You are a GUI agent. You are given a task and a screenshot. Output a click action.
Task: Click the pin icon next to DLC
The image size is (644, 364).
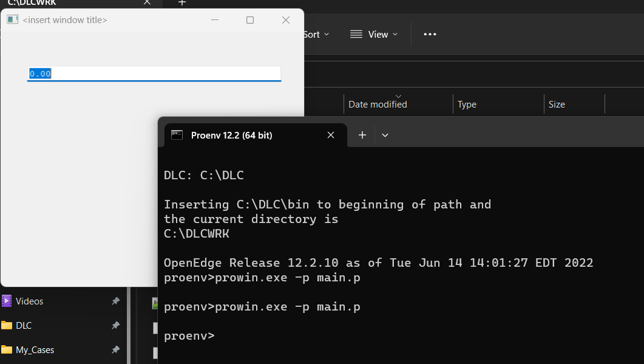(115, 325)
